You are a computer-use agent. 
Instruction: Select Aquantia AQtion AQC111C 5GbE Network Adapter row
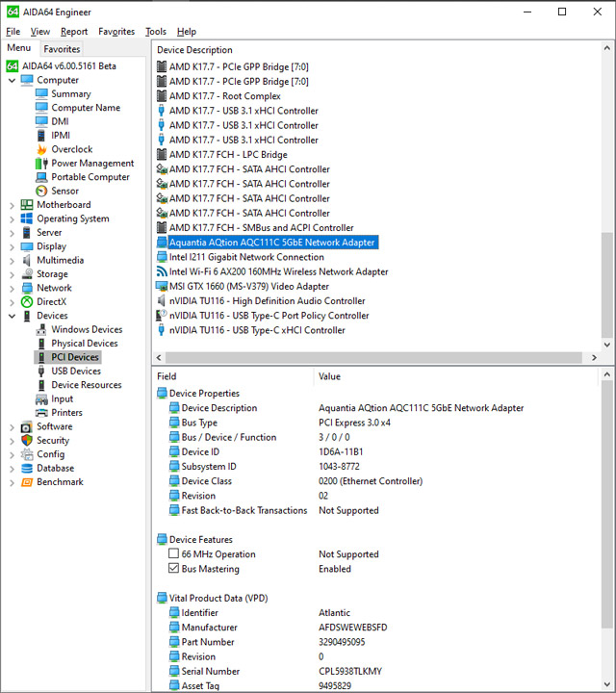point(271,243)
